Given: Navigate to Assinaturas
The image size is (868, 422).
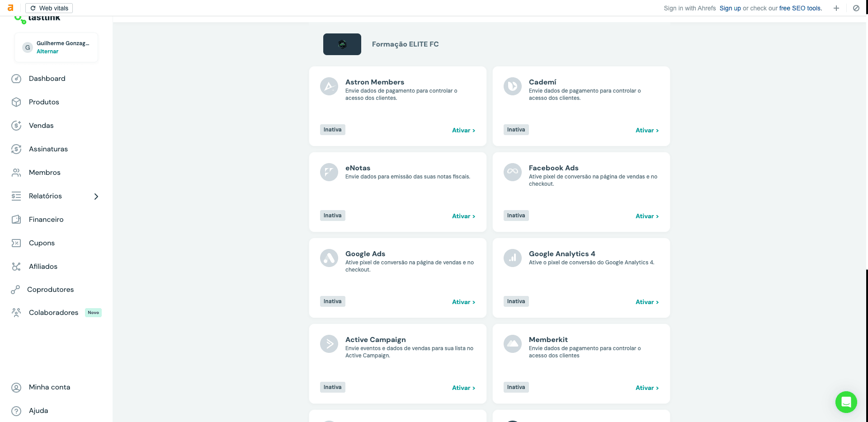Looking at the screenshot, I should pos(48,149).
